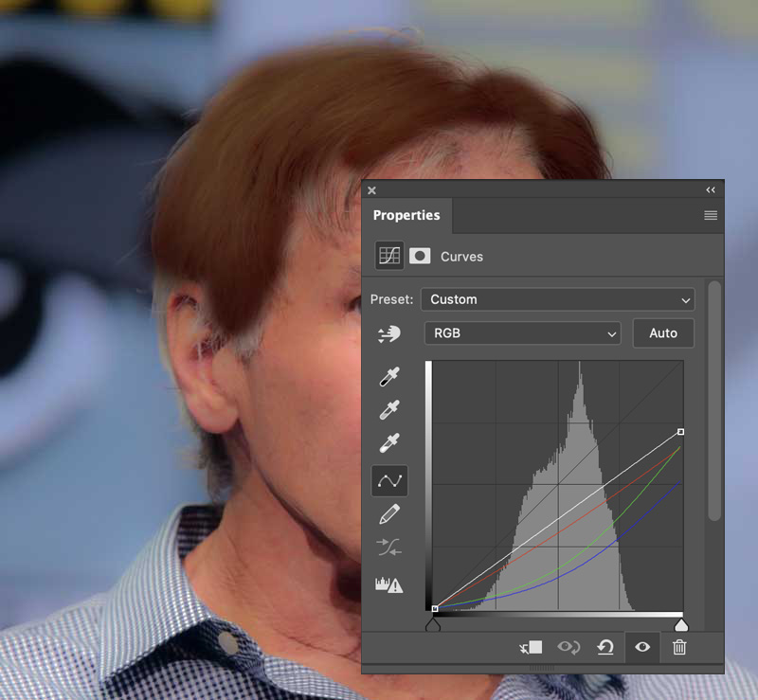Screen dimensions: 758x700
Task: Select the bottom-left curve control point
Action: [x=435, y=609]
